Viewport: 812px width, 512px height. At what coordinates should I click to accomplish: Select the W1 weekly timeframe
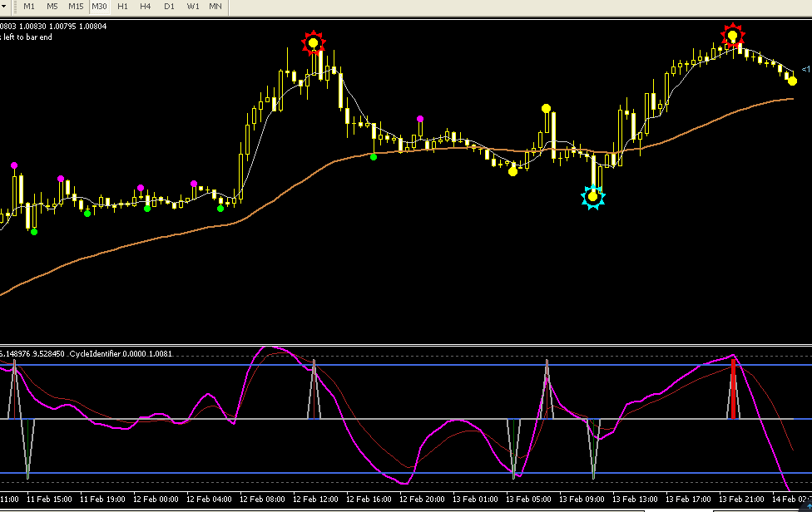(193, 7)
